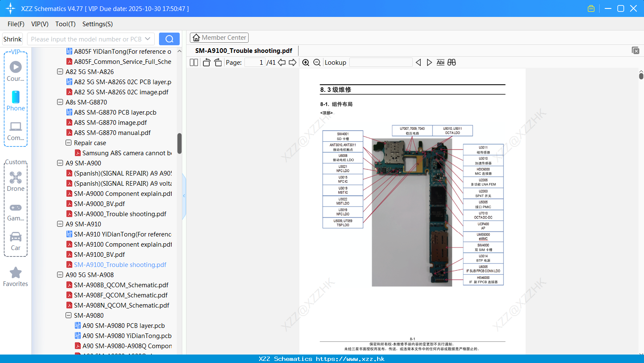The width and height of the screenshot is (644, 363).
Task: Click the PDF viewer scrollbar thumb
Action: (641, 76)
